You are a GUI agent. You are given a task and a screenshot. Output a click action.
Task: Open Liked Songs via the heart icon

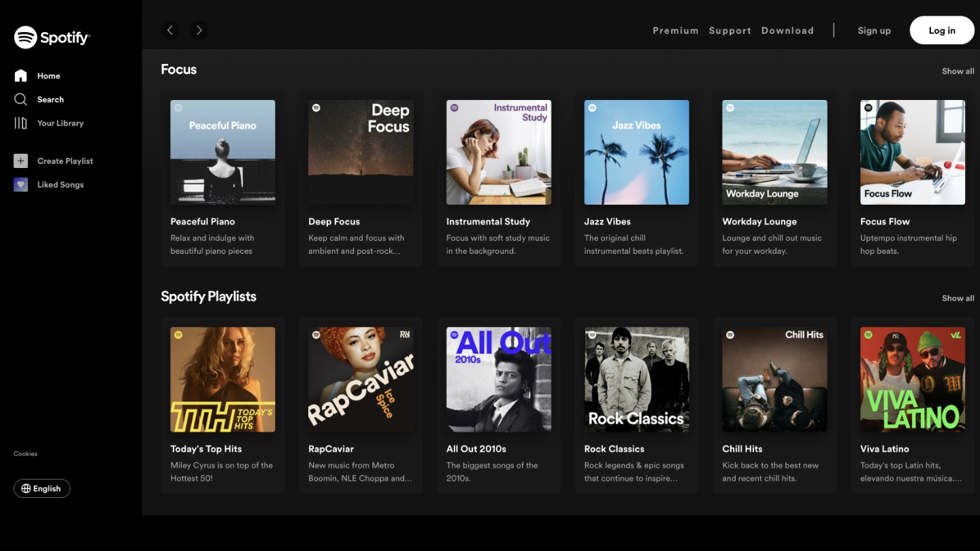pyautogui.click(x=20, y=184)
